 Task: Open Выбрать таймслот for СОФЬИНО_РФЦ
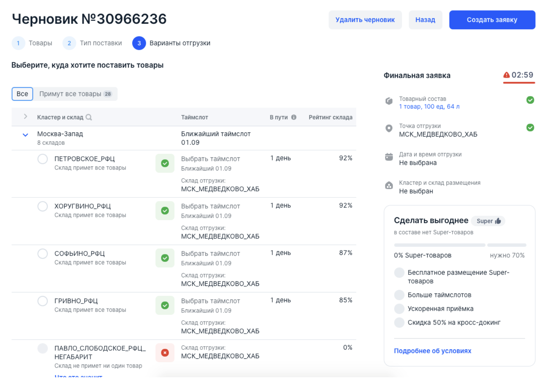coord(210,253)
